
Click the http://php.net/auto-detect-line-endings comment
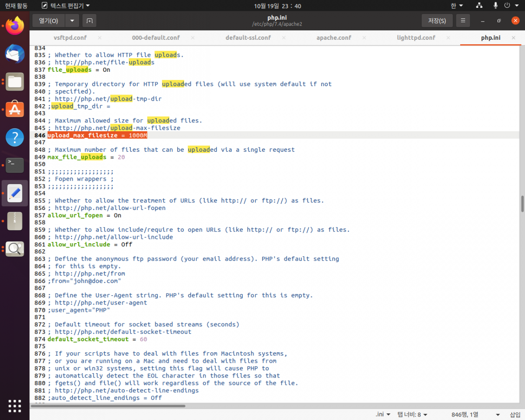click(123, 390)
